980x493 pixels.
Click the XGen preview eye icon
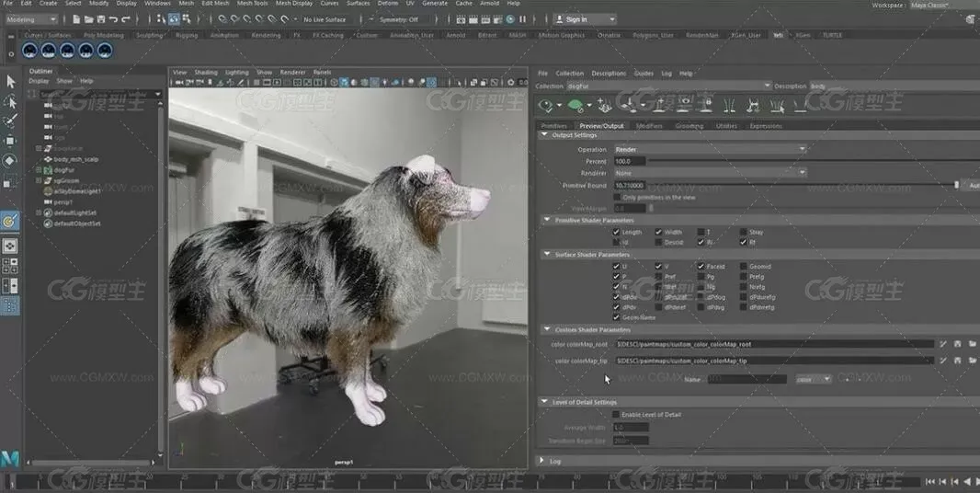point(546,106)
